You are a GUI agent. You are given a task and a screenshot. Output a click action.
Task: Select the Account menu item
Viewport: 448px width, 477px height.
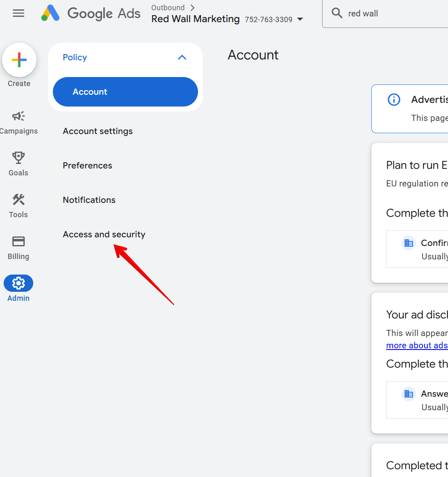(x=125, y=92)
